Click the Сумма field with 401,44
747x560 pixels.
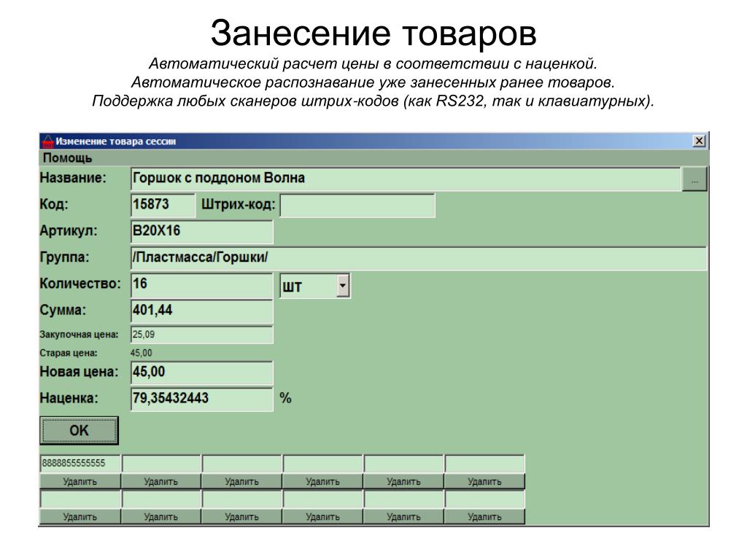(201, 311)
